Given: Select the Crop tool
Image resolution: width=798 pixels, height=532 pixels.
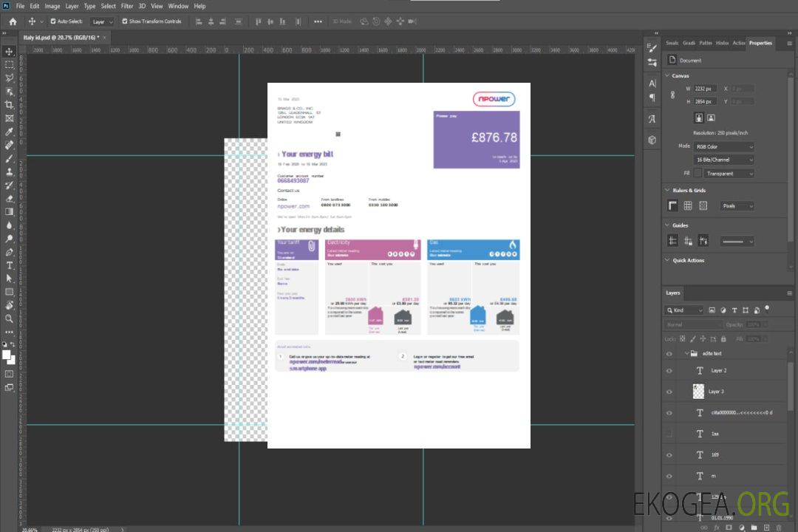Looking at the screenshot, I should click(10, 105).
